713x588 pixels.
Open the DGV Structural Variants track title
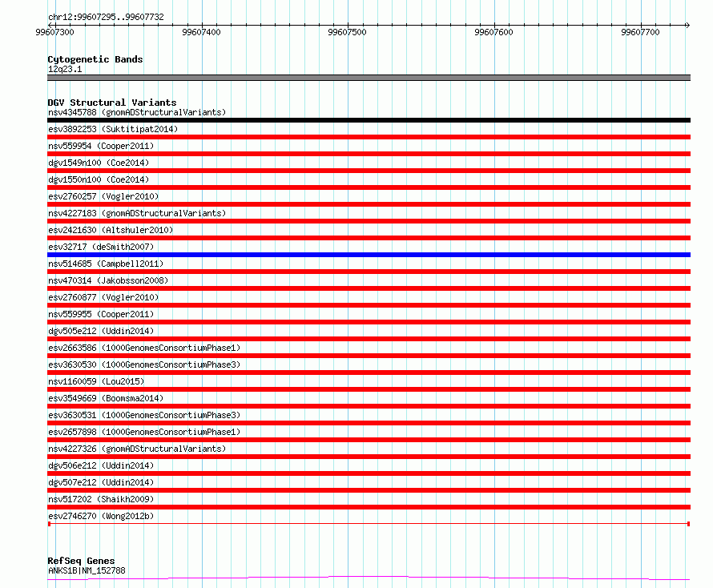click(x=112, y=103)
